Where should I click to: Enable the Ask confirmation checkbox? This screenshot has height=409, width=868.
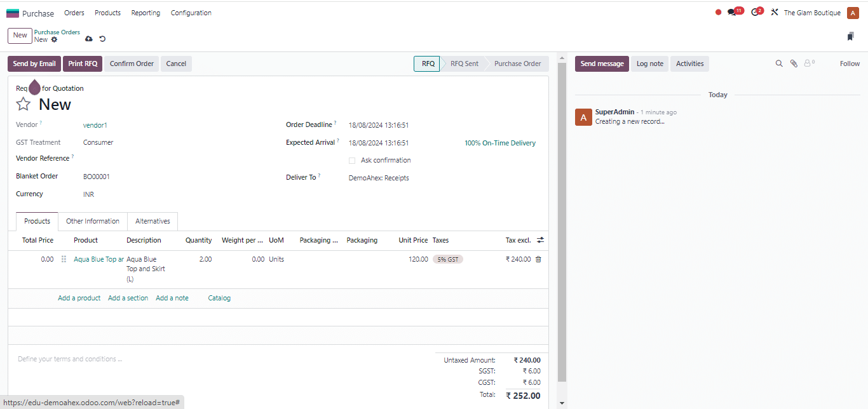pyautogui.click(x=352, y=161)
